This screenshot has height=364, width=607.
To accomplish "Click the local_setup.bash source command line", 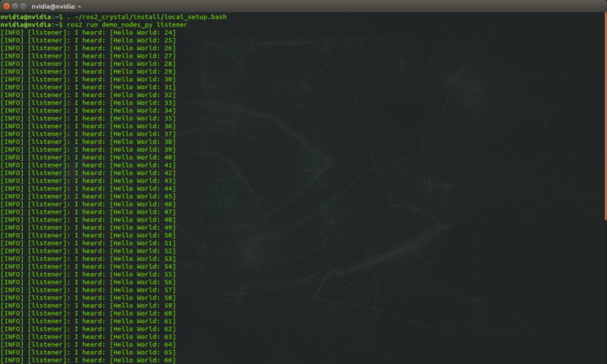I will 113,17.
